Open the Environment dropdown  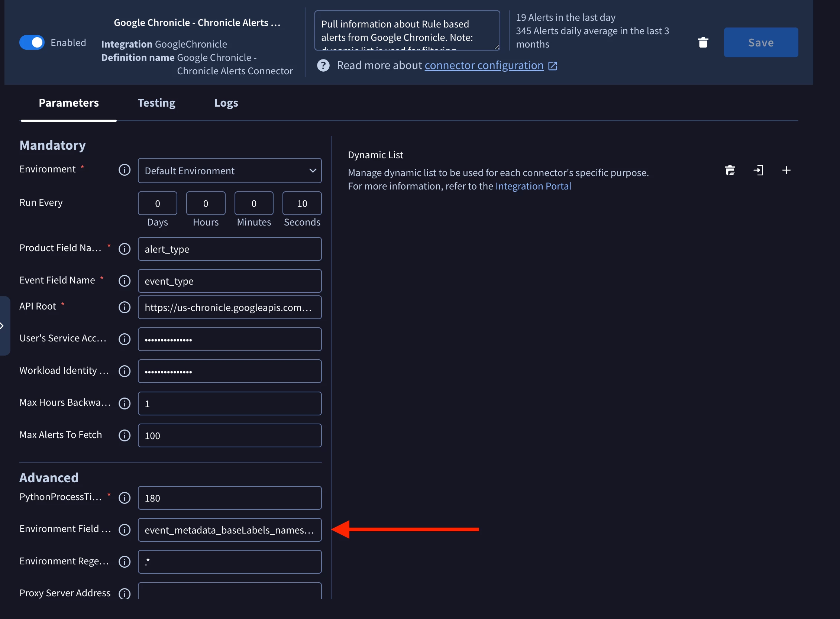point(229,171)
